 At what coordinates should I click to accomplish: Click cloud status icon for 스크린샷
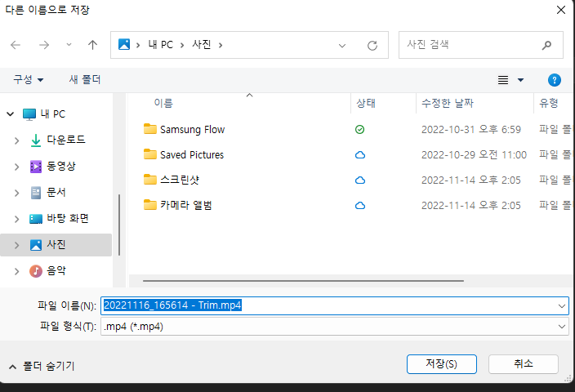pos(360,180)
